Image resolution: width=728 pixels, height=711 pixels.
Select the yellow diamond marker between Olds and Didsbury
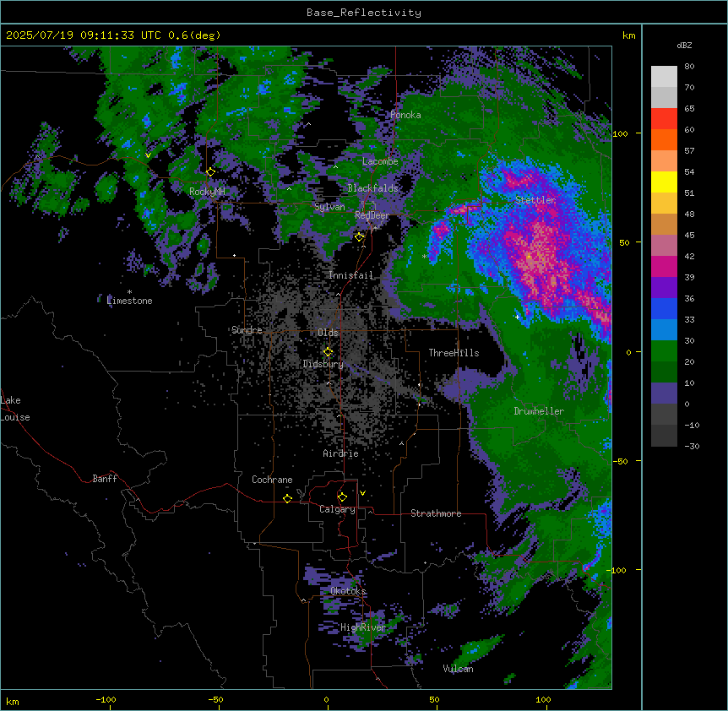pyautogui.click(x=328, y=352)
